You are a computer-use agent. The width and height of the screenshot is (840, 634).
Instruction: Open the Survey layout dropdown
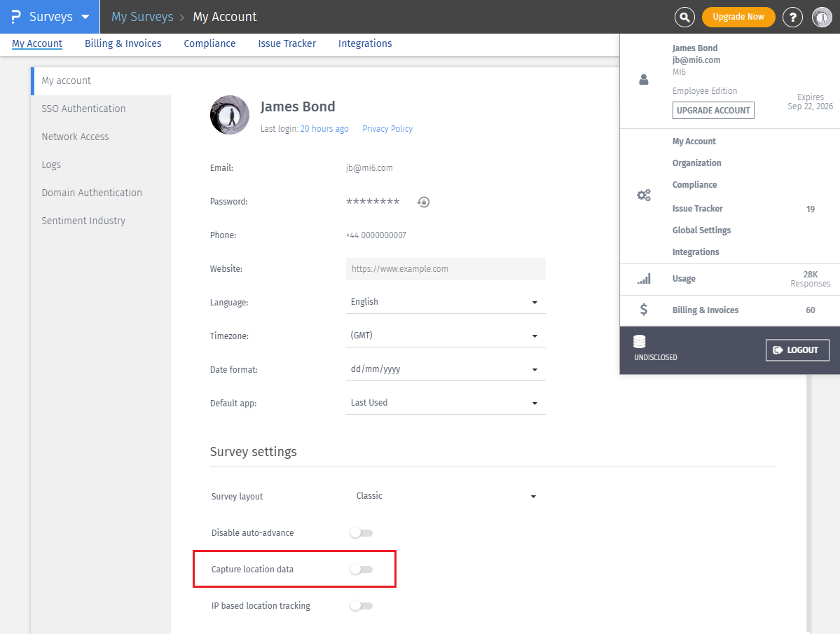(x=445, y=496)
